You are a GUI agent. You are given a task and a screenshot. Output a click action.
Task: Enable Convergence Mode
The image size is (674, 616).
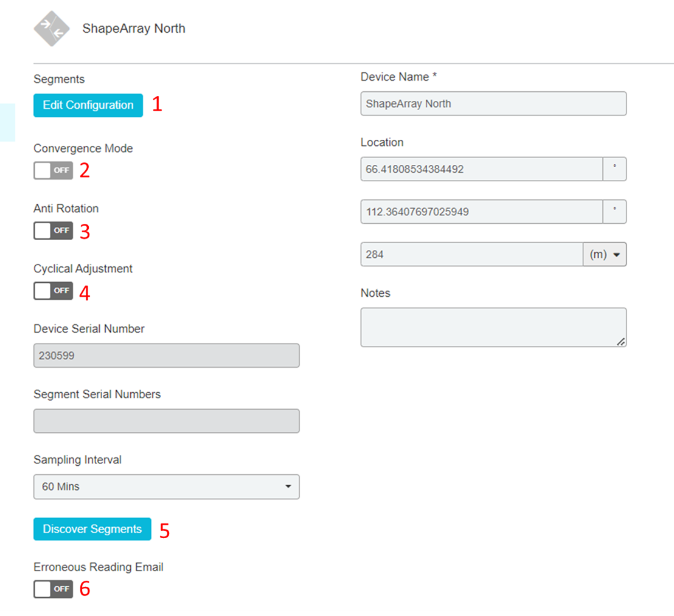(53, 170)
